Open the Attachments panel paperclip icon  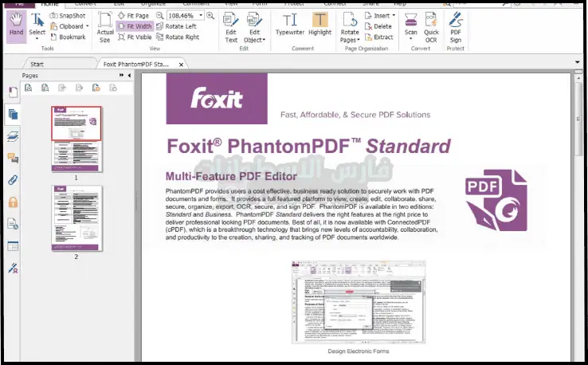coord(13,180)
